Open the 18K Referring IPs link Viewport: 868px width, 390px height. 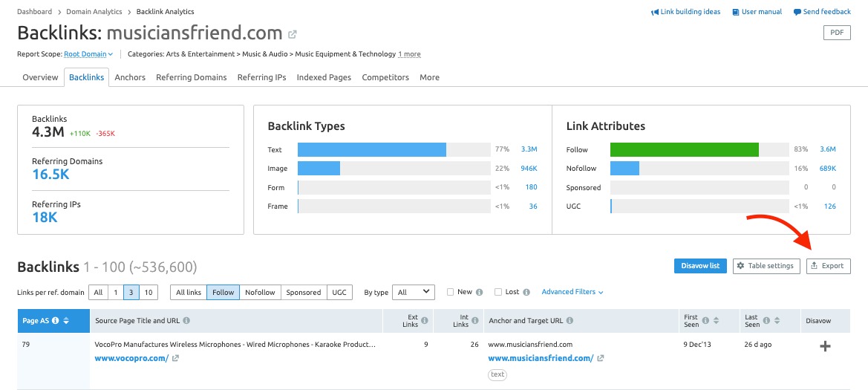[x=45, y=217]
